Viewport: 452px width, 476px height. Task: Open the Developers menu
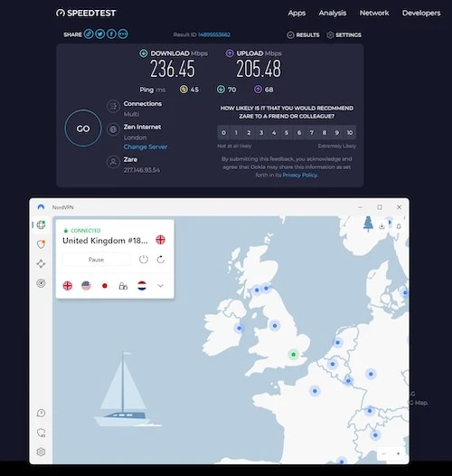[421, 13]
